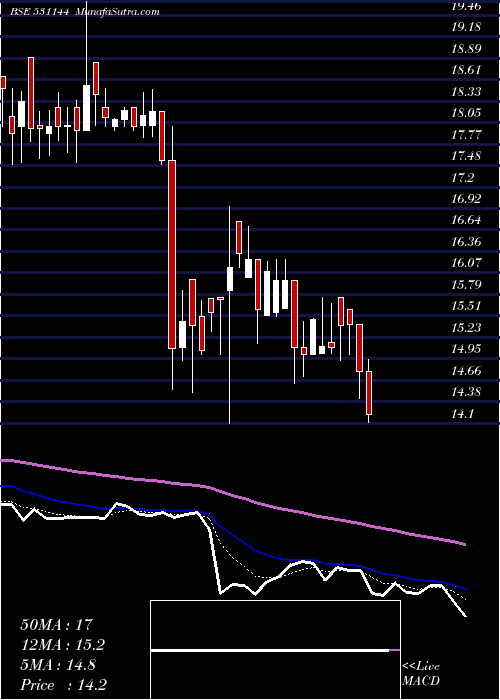This screenshot has width=500, height=700.
Task: Click the 15.51 price axis label
Action: pos(465,306)
